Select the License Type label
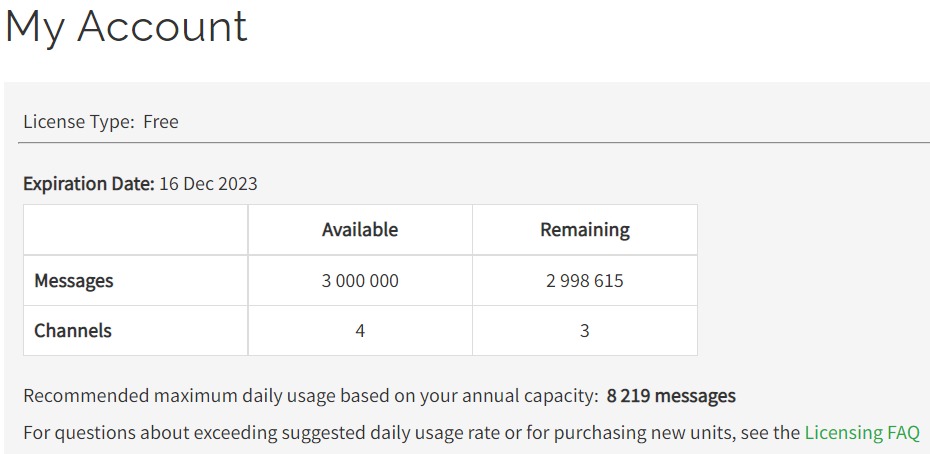Image resolution: width=930 pixels, height=454 pixels. click(x=78, y=122)
